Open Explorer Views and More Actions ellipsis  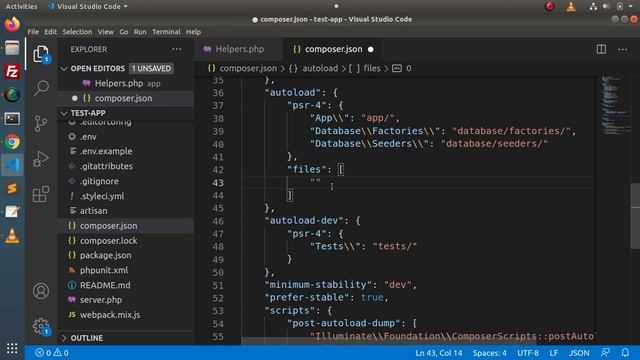(x=176, y=49)
